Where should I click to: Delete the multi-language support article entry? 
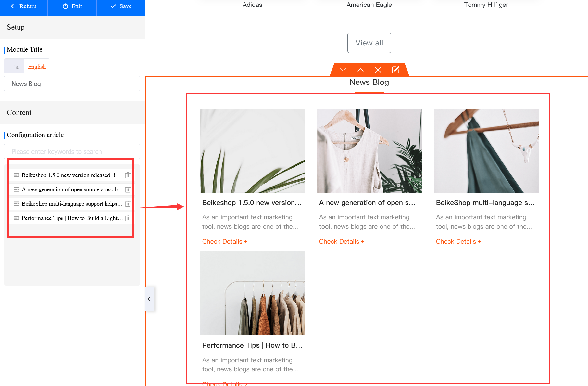[128, 204]
